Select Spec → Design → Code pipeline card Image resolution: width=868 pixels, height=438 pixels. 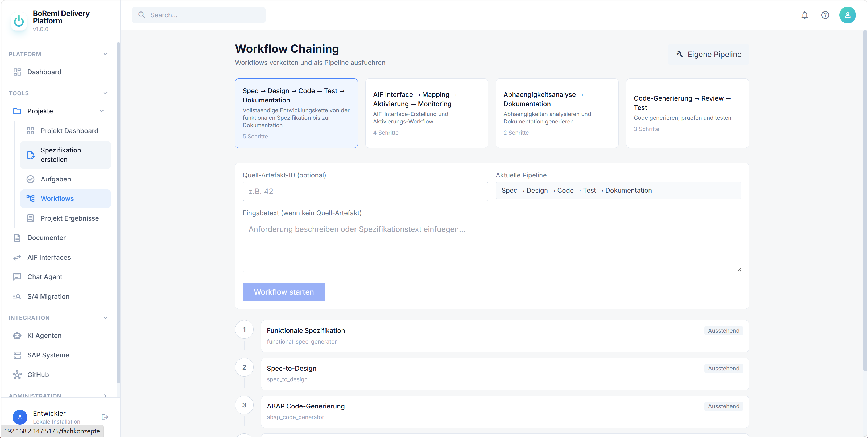click(x=296, y=113)
